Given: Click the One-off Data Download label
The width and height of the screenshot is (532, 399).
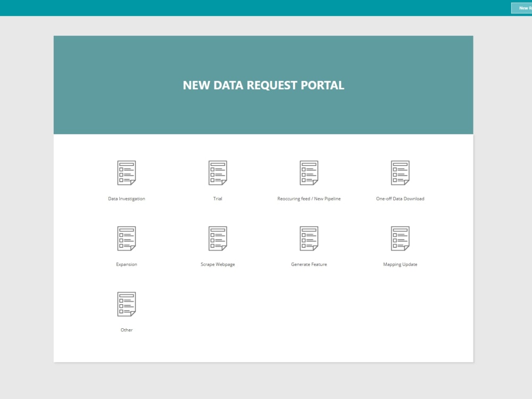Looking at the screenshot, I should click(401, 199).
